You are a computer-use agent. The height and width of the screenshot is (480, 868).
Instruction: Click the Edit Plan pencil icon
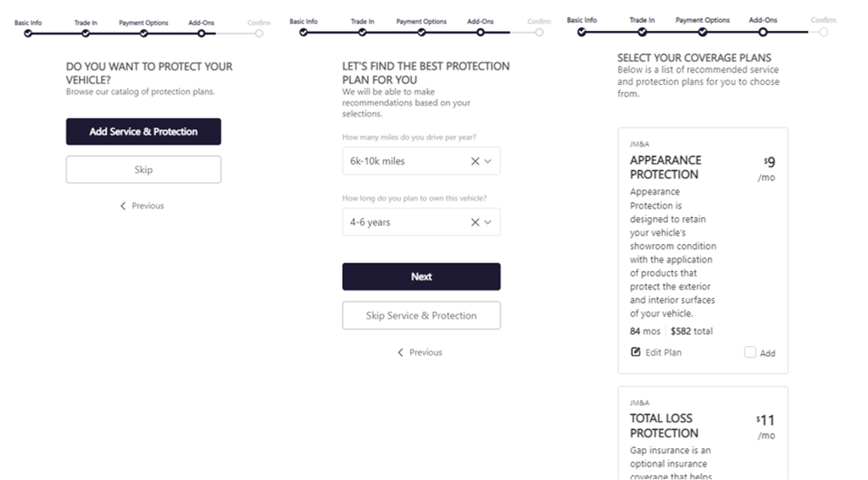tap(635, 352)
